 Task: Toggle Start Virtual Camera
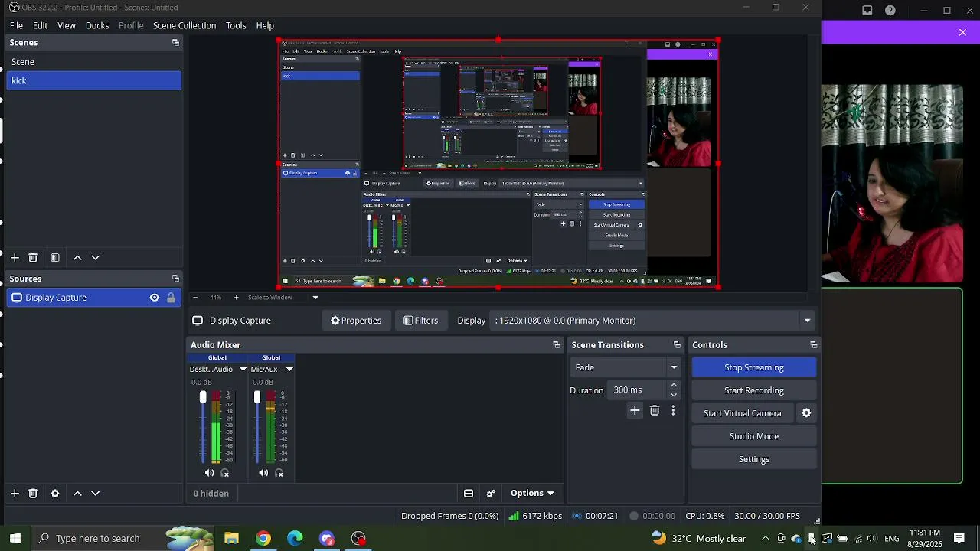point(743,413)
